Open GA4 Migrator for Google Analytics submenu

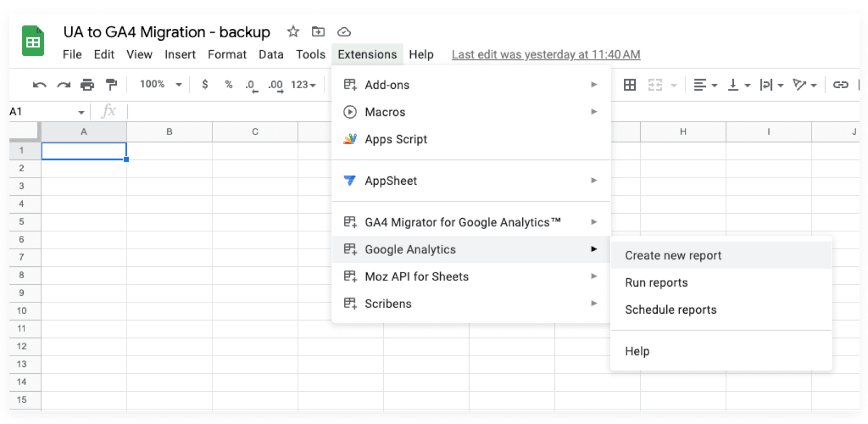point(471,222)
